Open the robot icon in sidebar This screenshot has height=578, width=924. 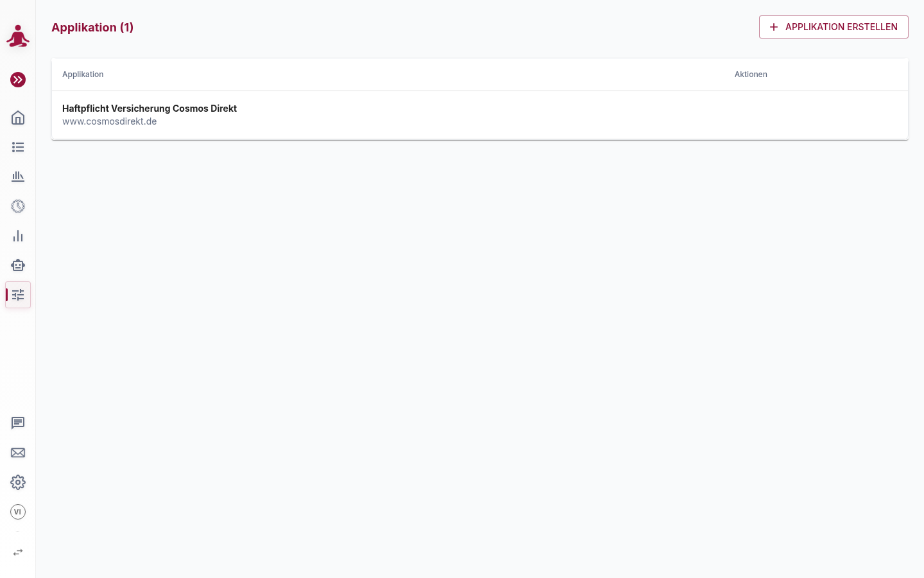tap(18, 265)
